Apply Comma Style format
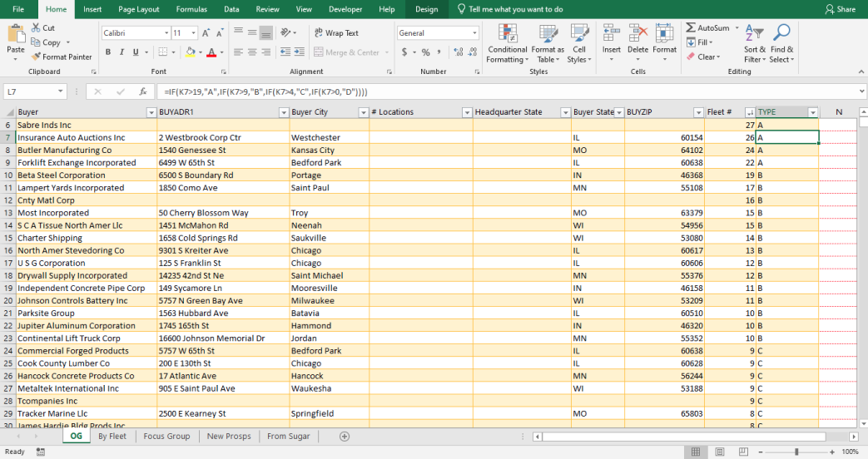The width and height of the screenshot is (868, 459). [439, 52]
